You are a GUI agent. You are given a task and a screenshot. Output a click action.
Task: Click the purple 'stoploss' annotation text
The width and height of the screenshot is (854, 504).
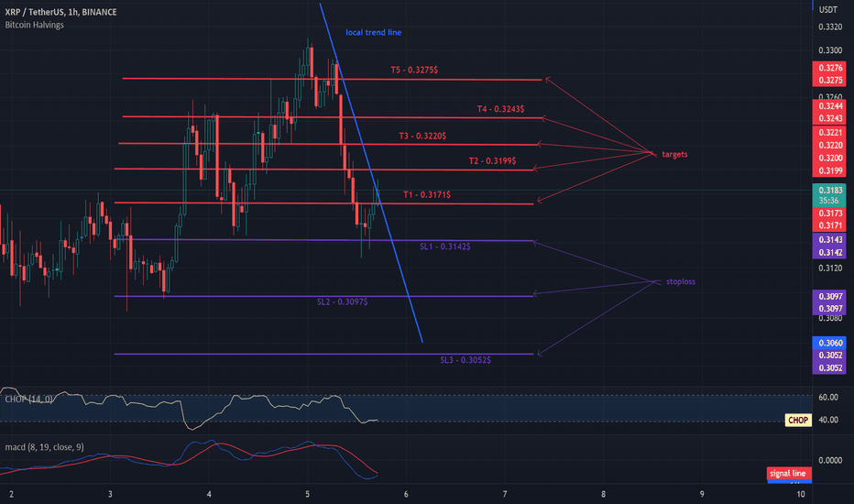pos(681,281)
